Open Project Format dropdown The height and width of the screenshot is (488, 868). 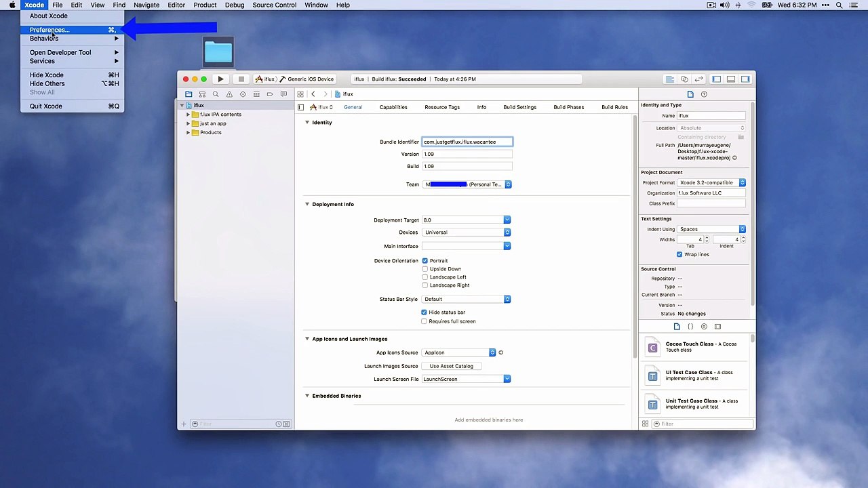711,183
